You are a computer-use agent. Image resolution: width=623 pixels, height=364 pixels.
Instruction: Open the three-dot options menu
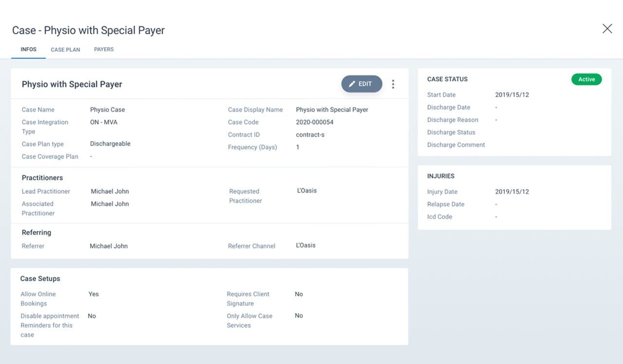393,84
